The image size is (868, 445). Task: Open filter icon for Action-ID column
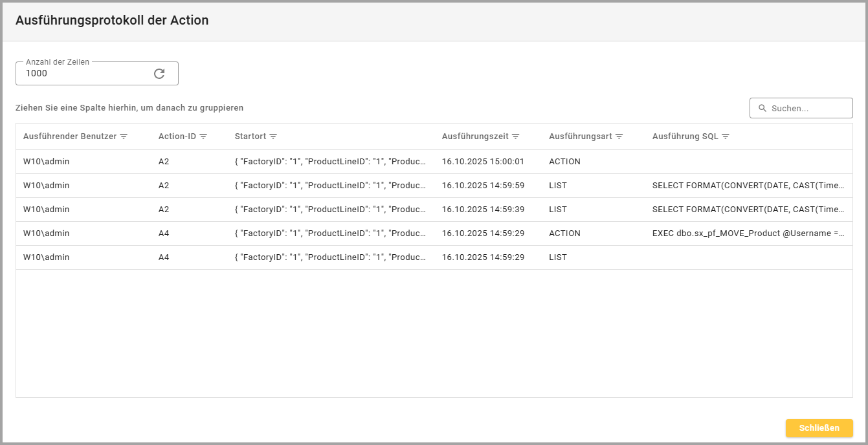pos(203,136)
